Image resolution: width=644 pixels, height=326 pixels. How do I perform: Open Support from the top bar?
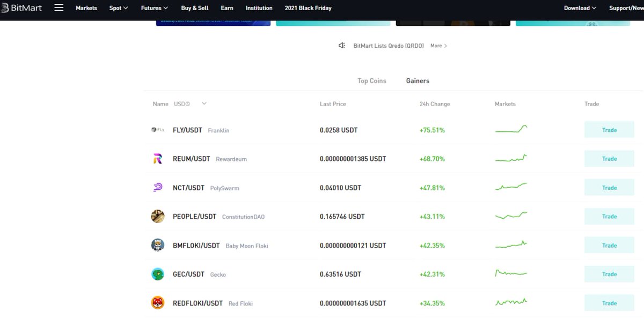click(x=626, y=8)
